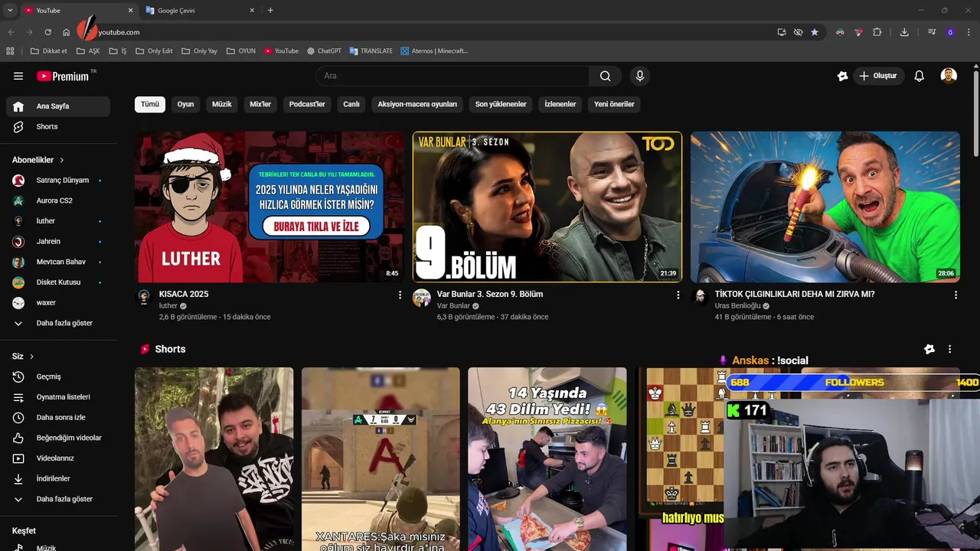This screenshot has width=980, height=551.
Task: Open the Var Bunlar 9. Bölüm thumbnail
Action: 547,207
